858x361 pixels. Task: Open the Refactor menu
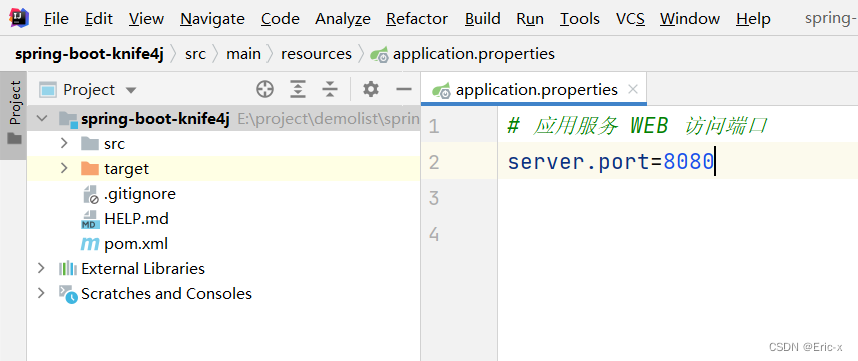point(417,19)
